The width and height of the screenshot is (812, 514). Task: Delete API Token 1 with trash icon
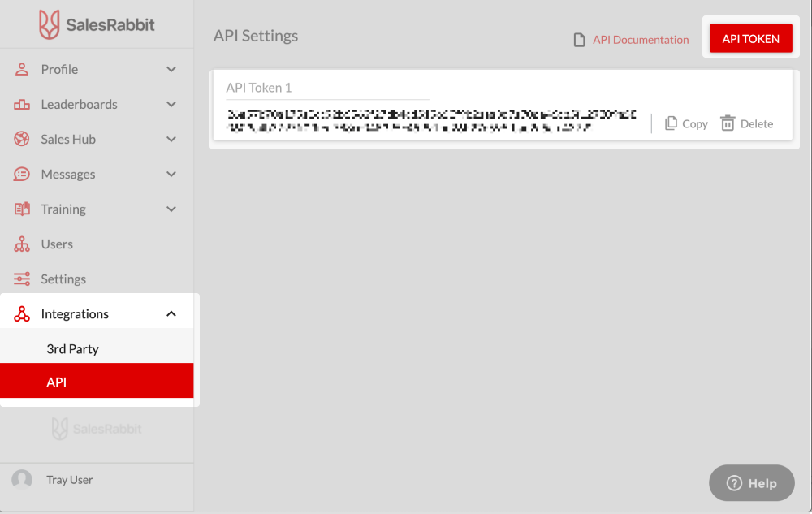[x=746, y=123]
